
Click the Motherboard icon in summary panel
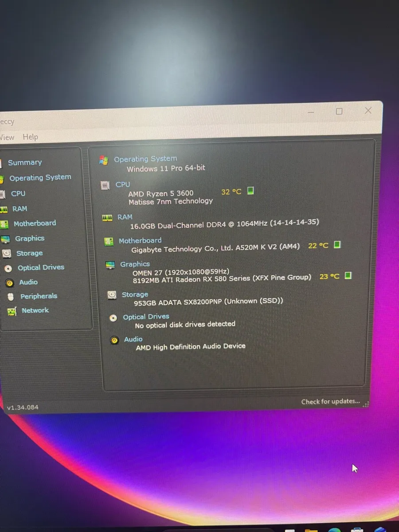click(x=109, y=242)
